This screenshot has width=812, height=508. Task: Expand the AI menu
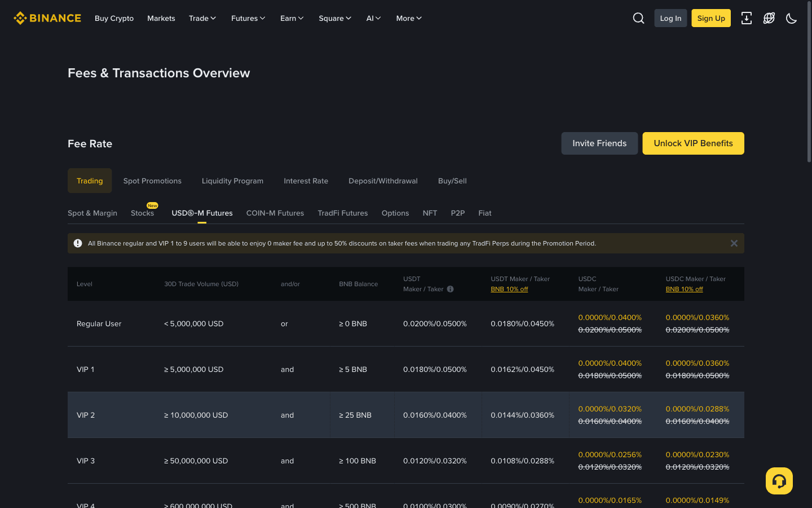tap(373, 18)
